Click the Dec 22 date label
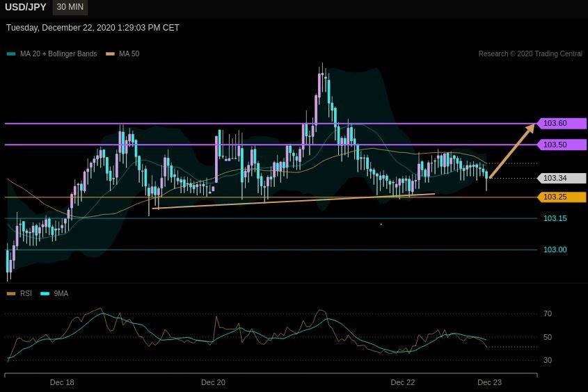Viewport: 588px width, 392px height. coord(403,382)
